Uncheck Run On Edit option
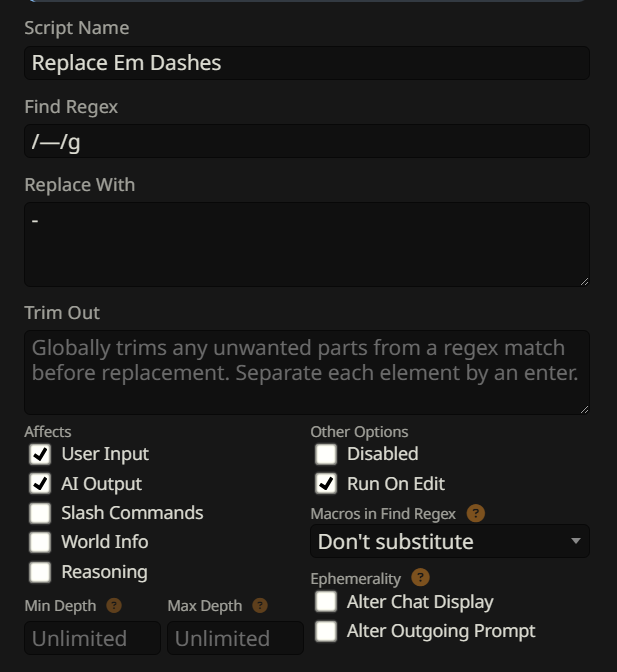The image size is (617, 672). click(326, 484)
